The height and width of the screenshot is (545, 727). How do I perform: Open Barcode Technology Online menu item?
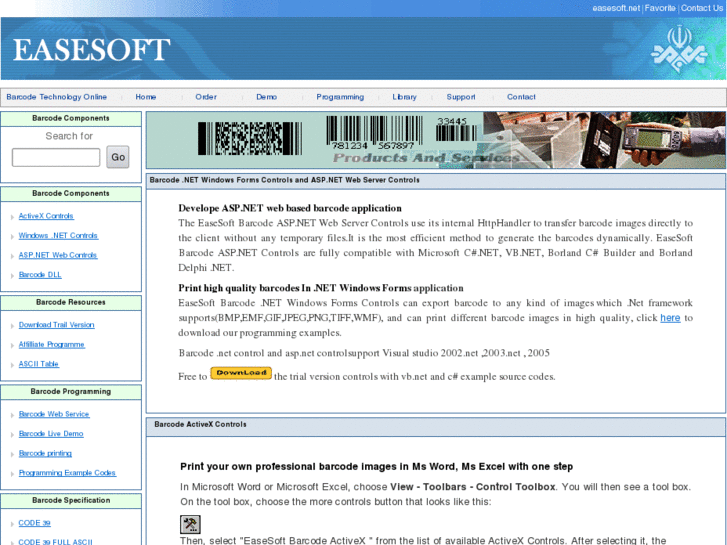point(57,97)
